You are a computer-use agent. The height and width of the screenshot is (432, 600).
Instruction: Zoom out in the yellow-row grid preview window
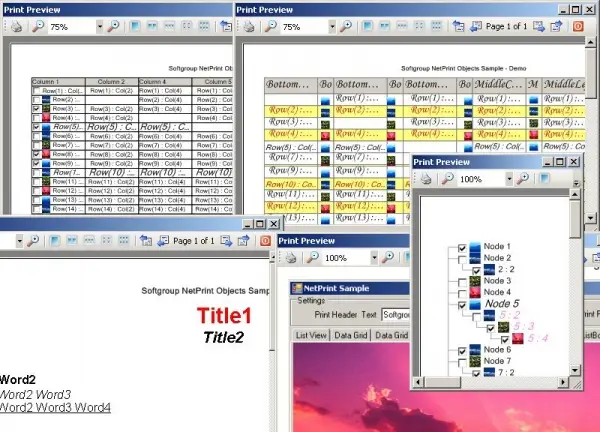(x=271, y=26)
